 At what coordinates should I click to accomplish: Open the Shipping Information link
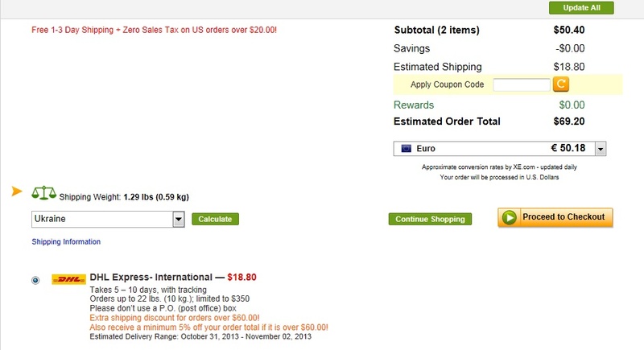click(66, 241)
